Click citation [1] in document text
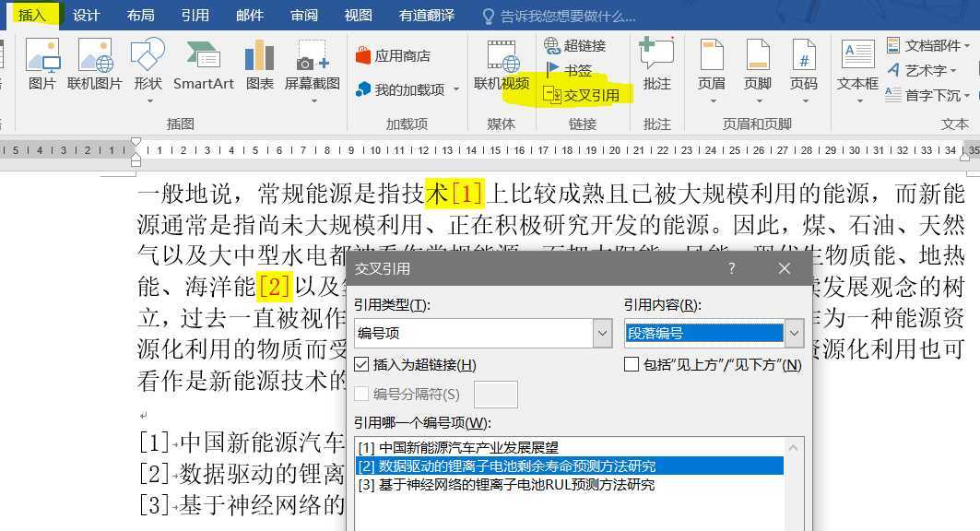The image size is (980, 531). pos(466,193)
